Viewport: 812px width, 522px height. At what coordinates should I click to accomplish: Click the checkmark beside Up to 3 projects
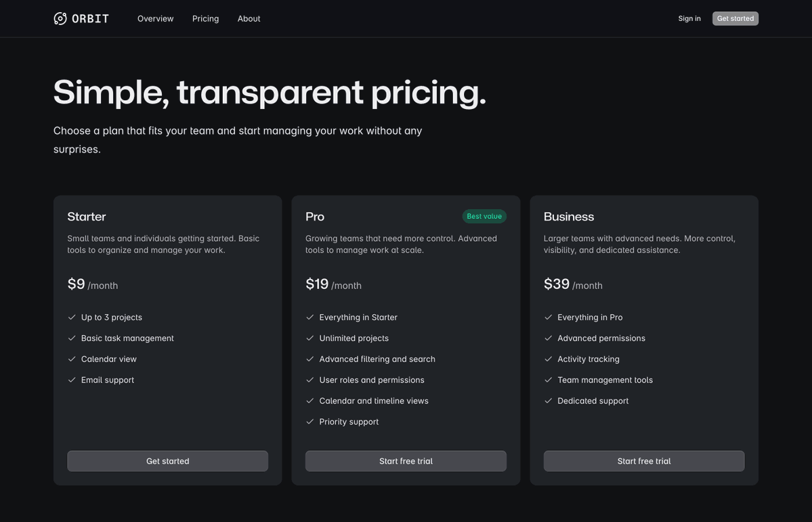click(x=72, y=317)
